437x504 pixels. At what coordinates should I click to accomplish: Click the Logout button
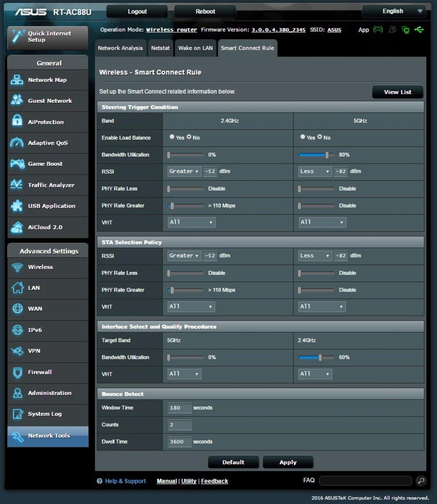137,12
